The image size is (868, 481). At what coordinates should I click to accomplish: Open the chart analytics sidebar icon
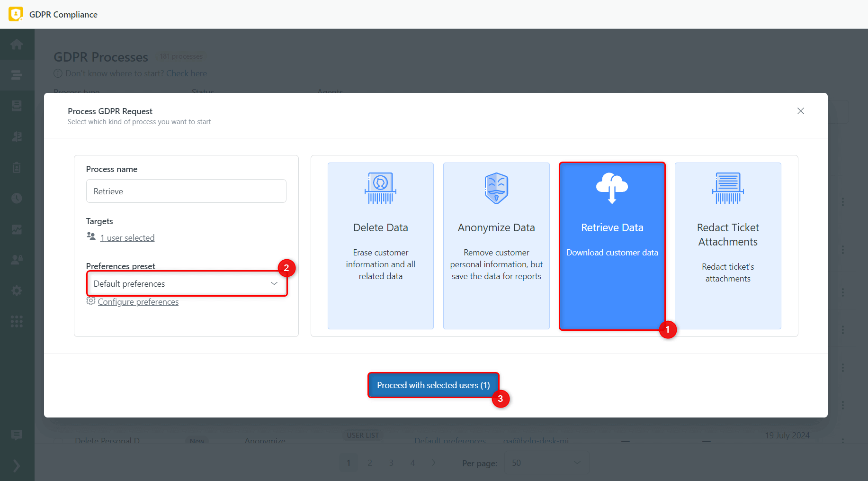coord(17,229)
